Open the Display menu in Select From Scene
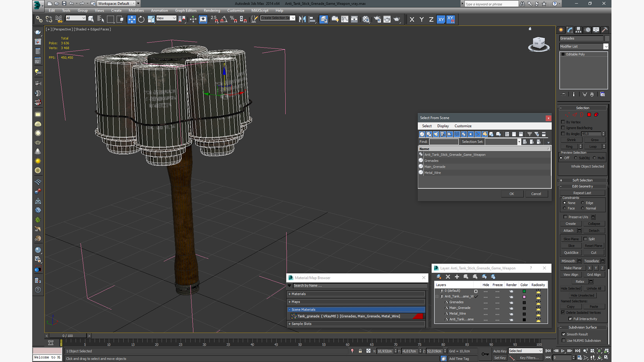This screenshot has height=362, width=644. [443, 126]
